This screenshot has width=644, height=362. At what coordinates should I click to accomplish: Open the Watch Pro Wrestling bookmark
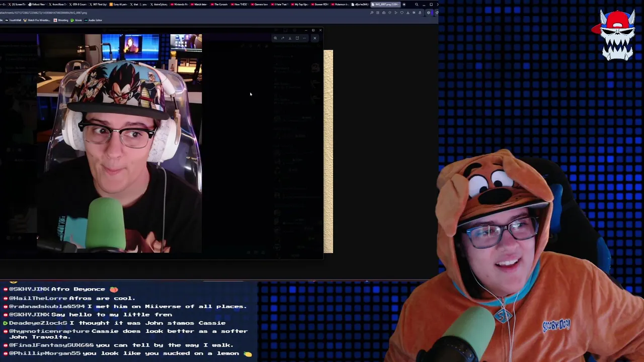tap(37, 20)
